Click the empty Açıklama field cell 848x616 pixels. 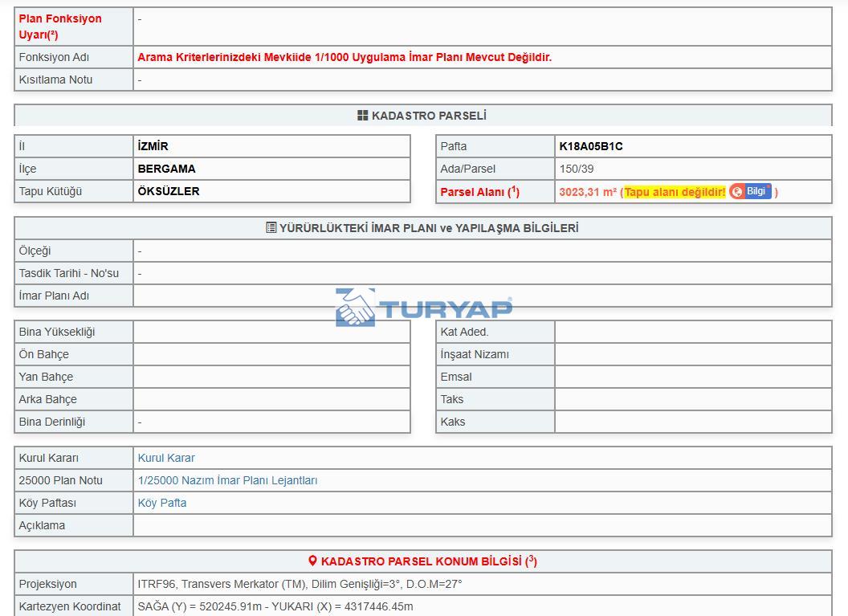(x=482, y=525)
